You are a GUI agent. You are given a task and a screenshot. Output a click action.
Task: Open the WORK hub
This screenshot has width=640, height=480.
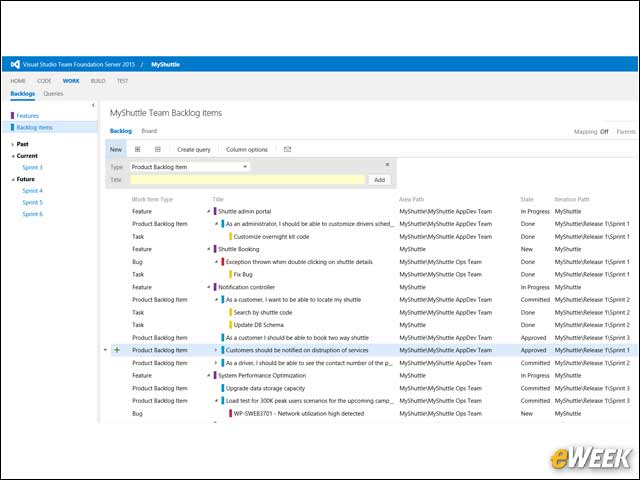(x=71, y=81)
